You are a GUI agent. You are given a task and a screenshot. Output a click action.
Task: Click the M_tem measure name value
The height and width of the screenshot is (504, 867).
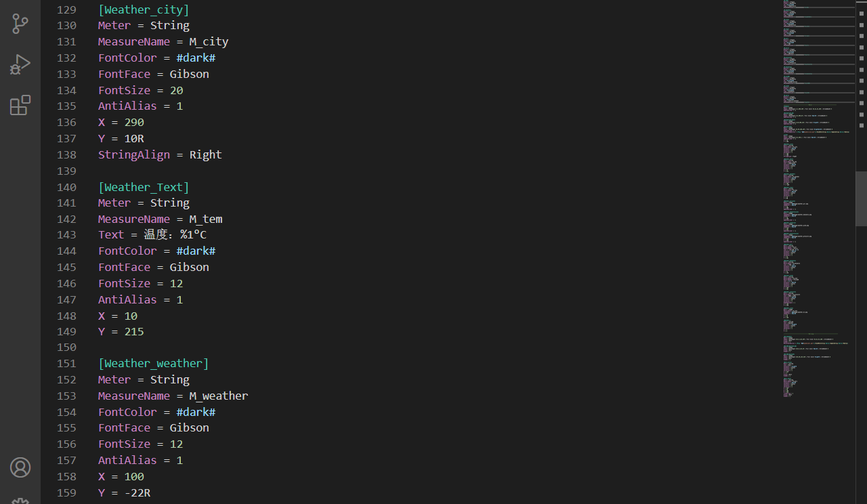(205, 219)
